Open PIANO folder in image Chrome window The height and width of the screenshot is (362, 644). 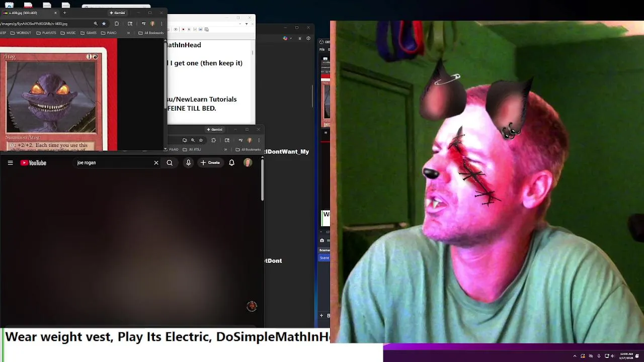click(x=109, y=33)
